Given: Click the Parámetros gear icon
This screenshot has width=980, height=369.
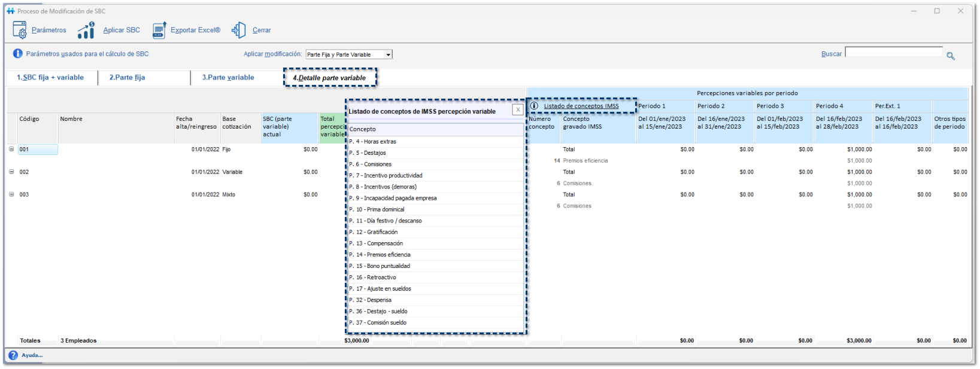Looking at the screenshot, I should [20, 30].
